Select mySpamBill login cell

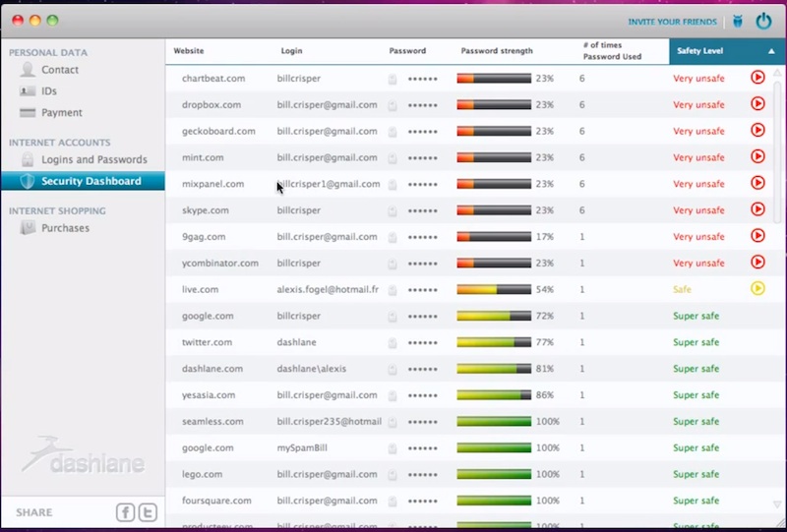pos(302,447)
